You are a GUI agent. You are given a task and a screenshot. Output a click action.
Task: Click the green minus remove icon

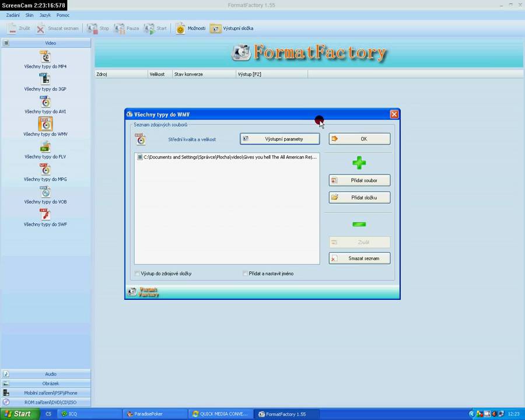(x=359, y=225)
